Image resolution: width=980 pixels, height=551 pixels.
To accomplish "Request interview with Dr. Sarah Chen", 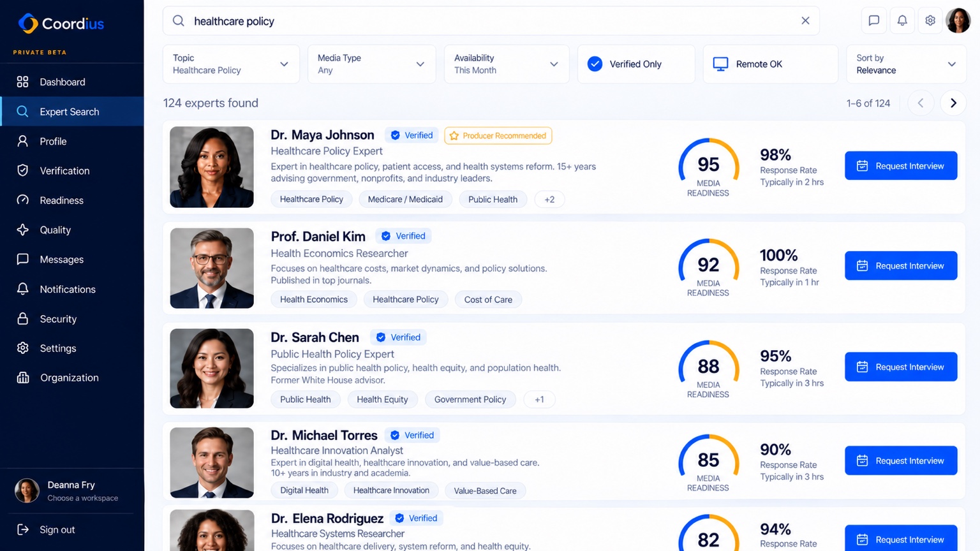I will tap(901, 367).
